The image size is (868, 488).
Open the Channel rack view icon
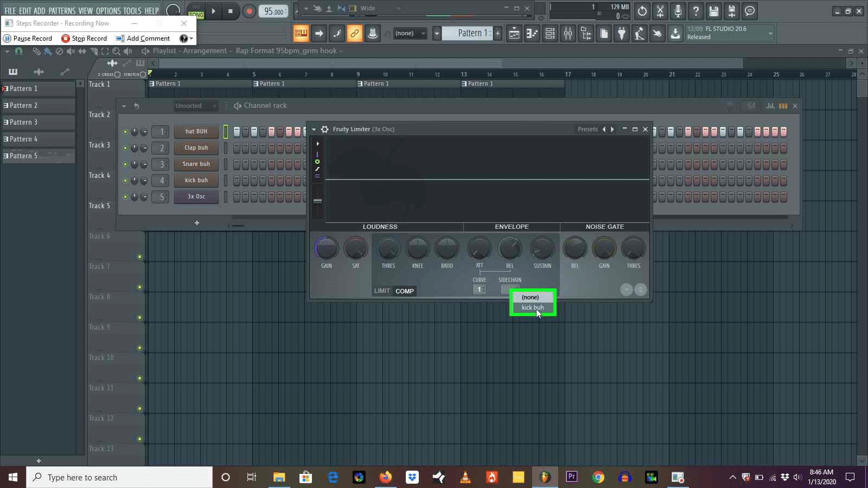point(550,34)
